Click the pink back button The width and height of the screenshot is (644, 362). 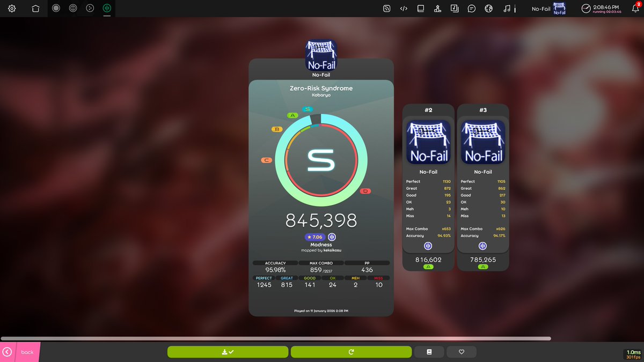click(x=20, y=352)
